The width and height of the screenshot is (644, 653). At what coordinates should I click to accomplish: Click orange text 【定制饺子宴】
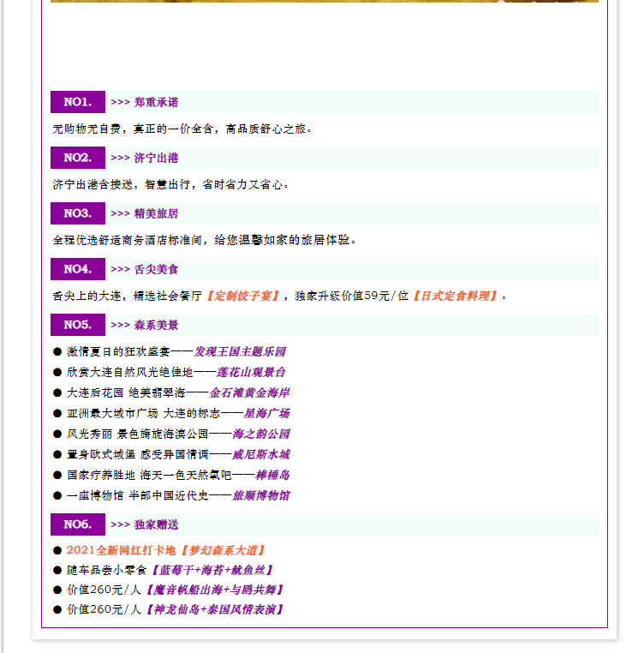coord(242,297)
